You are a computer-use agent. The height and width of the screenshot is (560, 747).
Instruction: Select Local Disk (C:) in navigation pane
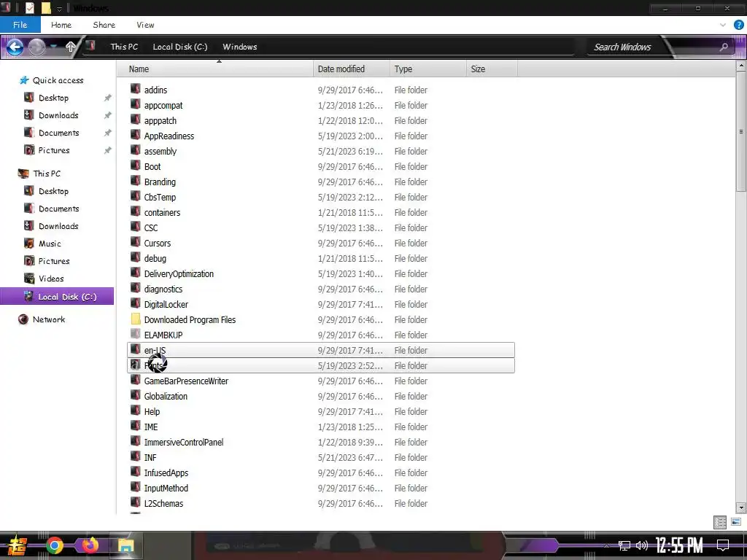57,297
